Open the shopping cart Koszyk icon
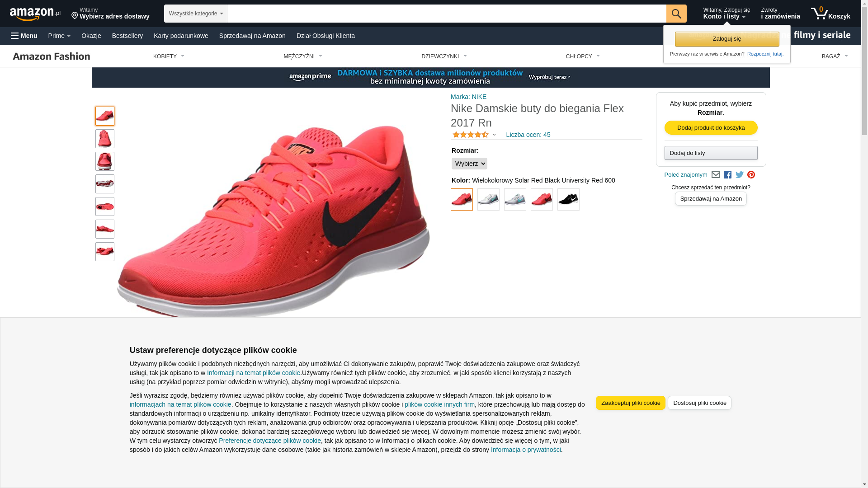This screenshot has height=488, width=868. click(830, 14)
